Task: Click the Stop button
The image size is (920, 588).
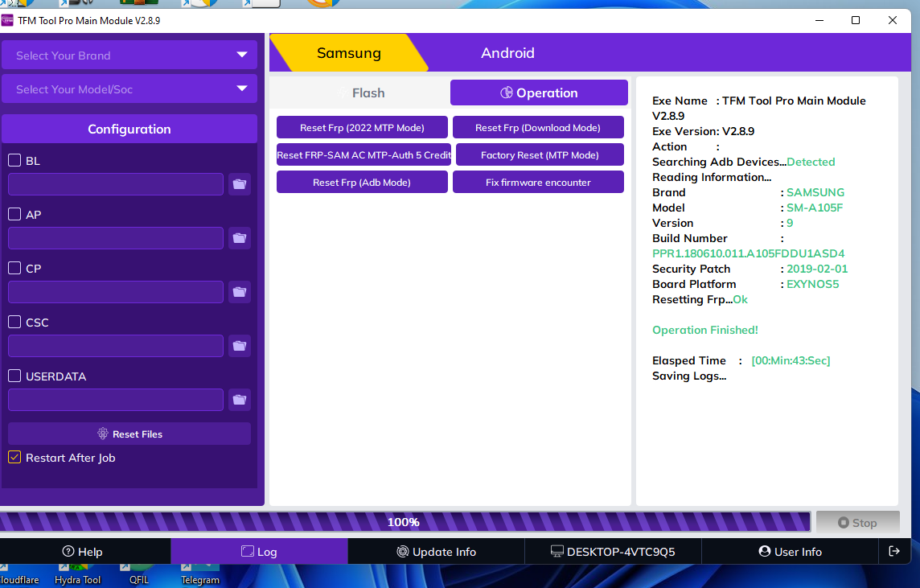Action: (x=858, y=522)
